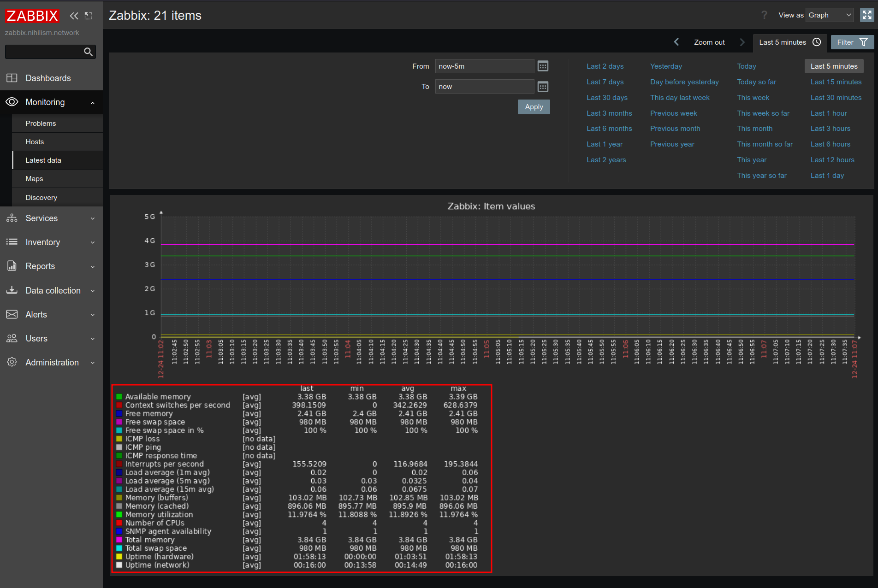Click the Data collection download icon
The image size is (878, 588).
click(12, 290)
